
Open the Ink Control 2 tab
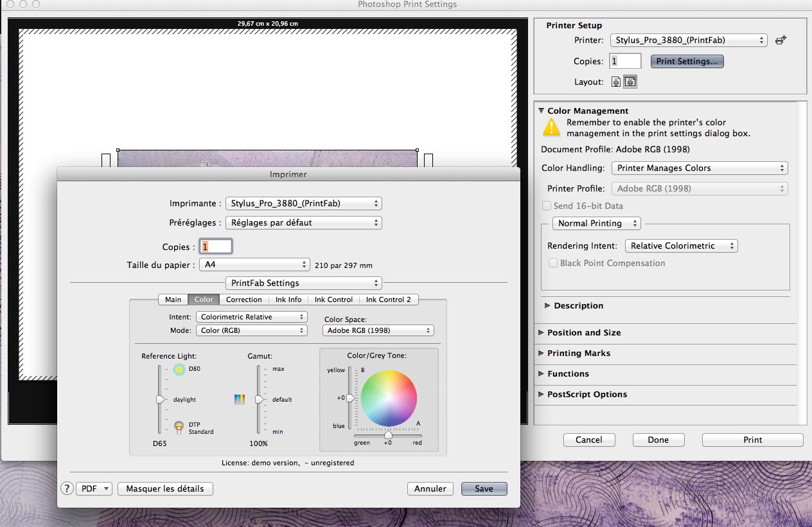(389, 299)
